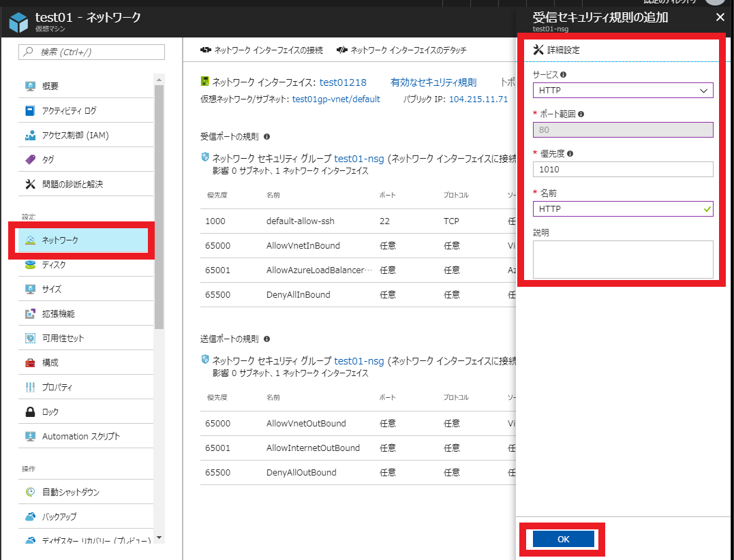This screenshot has width=734, height=560.
Task: Open the バックアップ menu item
Action: (86, 517)
